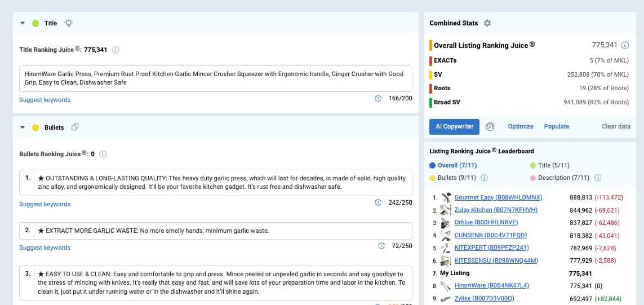
Task: Click the EXACTs stat row label
Action: click(445, 61)
